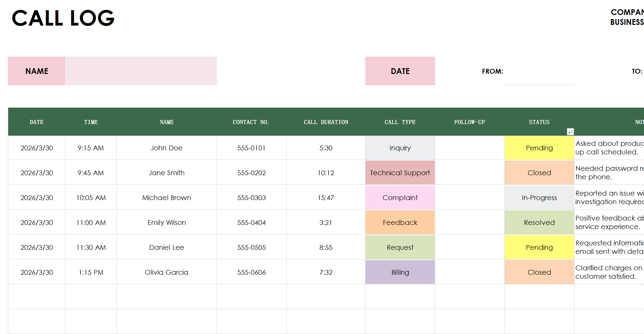Select Olivia Garcia's Closed status cell
Screen dimensions: 644x334
point(539,272)
